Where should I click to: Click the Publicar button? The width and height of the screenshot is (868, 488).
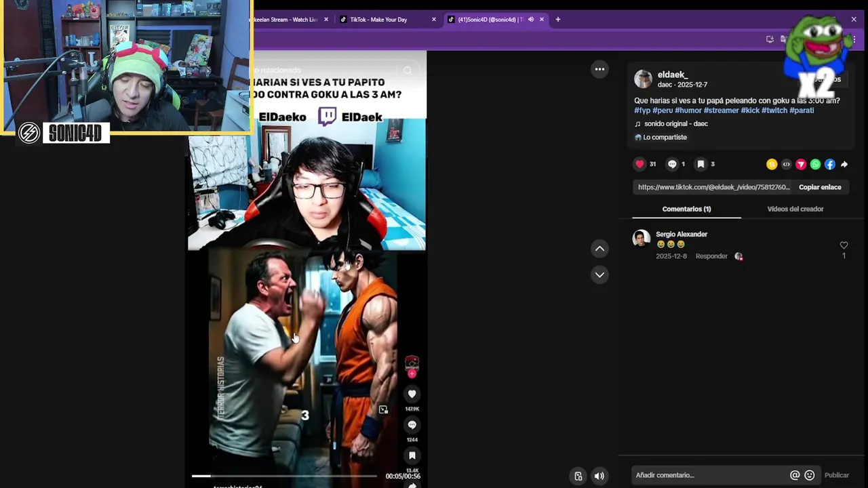point(836,475)
